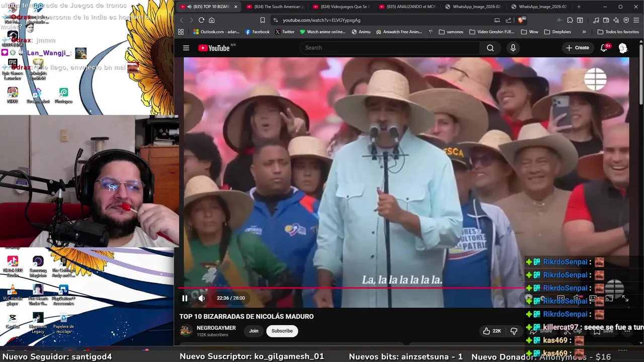Open the Outlook.com bookmark

(216, 32)
